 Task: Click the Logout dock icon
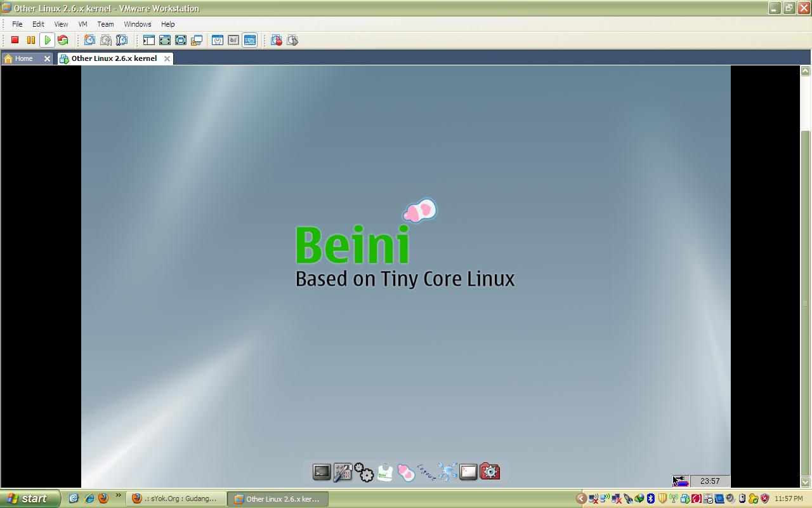(x=426, y=472)
